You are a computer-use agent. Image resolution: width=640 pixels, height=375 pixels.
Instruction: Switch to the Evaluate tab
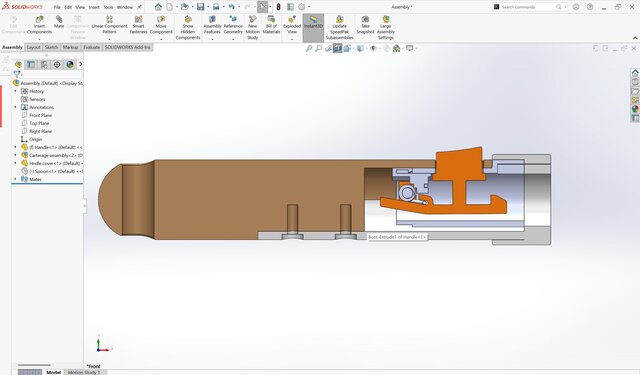tap(91, 47)
